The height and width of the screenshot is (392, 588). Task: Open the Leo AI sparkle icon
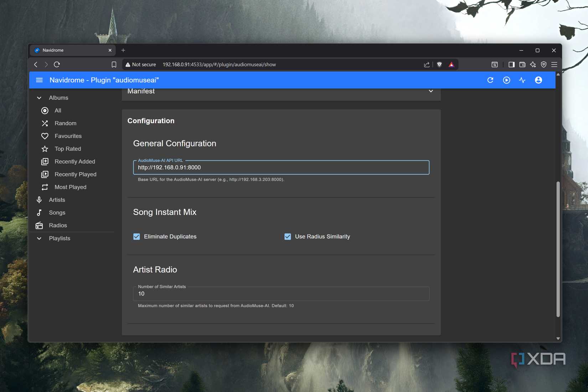(x=533, y=65)
